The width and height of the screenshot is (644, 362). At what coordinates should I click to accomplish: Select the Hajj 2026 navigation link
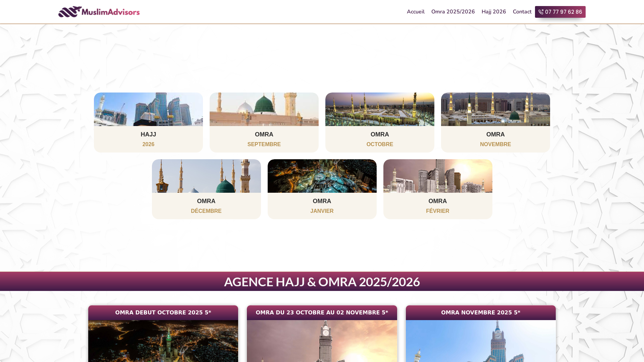pyautogui.click(x=493, y=12)
